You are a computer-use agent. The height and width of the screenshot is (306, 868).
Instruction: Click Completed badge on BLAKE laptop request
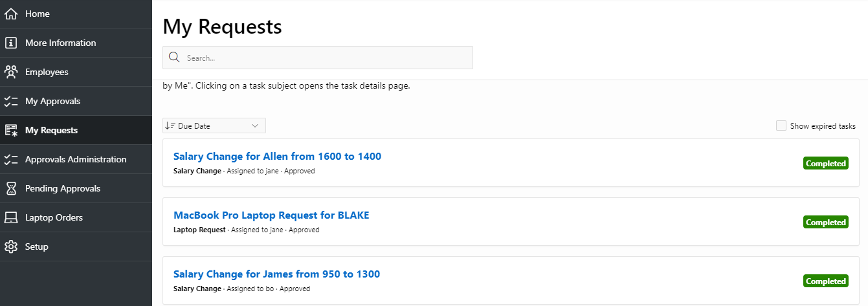click(825, 223)
